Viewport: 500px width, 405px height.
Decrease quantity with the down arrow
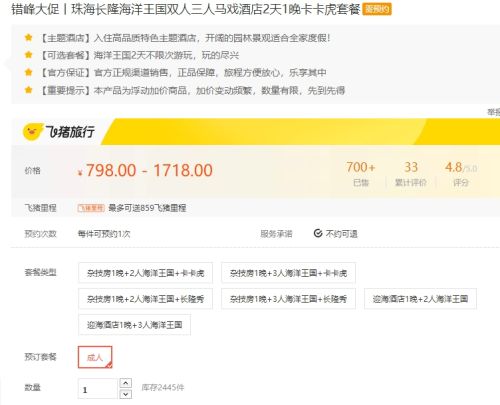click(125, 394)
